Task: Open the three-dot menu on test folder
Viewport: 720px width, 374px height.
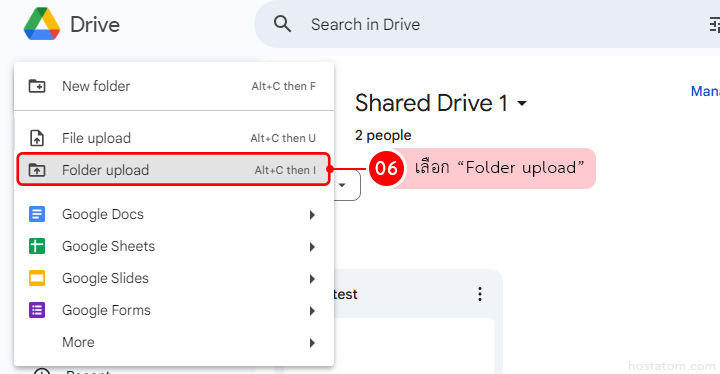Action: pos(480,294)
